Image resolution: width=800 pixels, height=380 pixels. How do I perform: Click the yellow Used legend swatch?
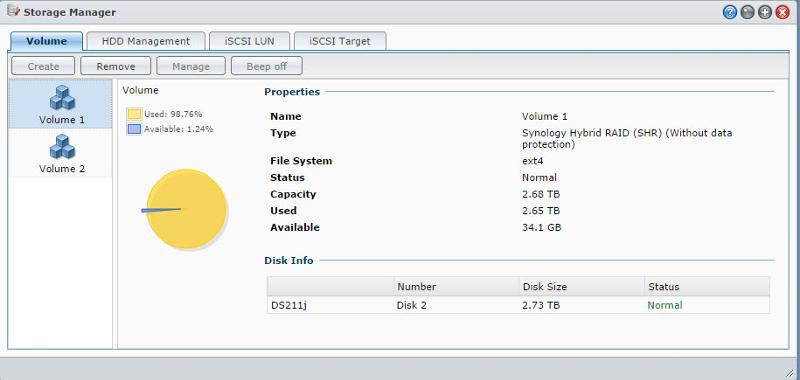[134, 114]
